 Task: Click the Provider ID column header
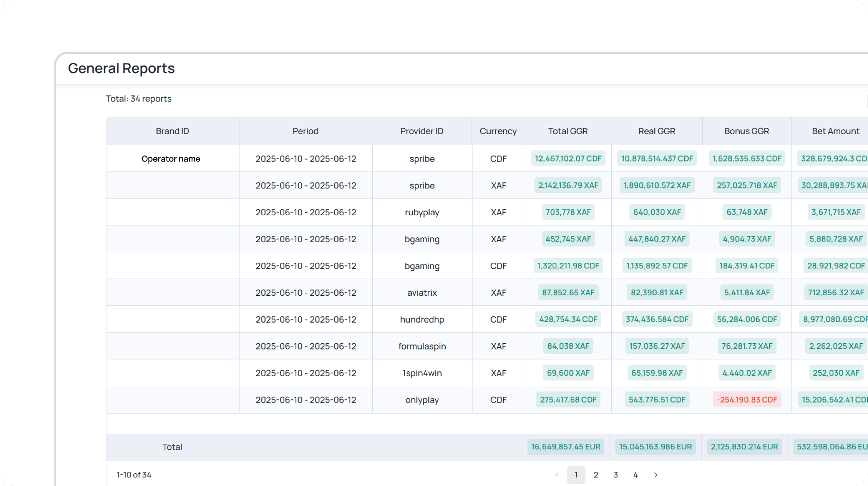pyautogui.click(x=422, y=131)
